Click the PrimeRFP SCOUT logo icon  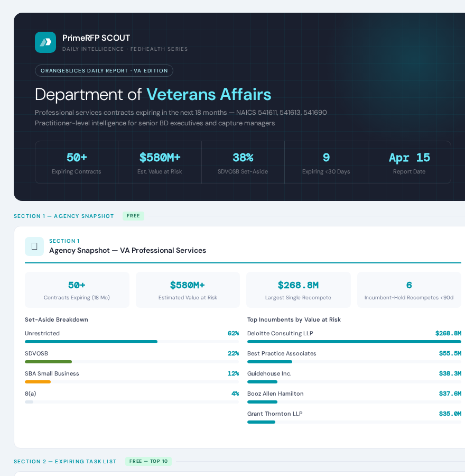pos(45,42)
